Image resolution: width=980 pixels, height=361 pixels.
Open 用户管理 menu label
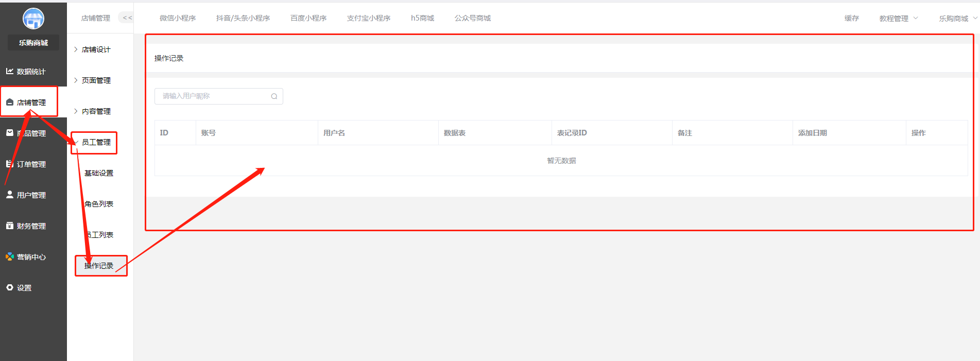(31, 195)
